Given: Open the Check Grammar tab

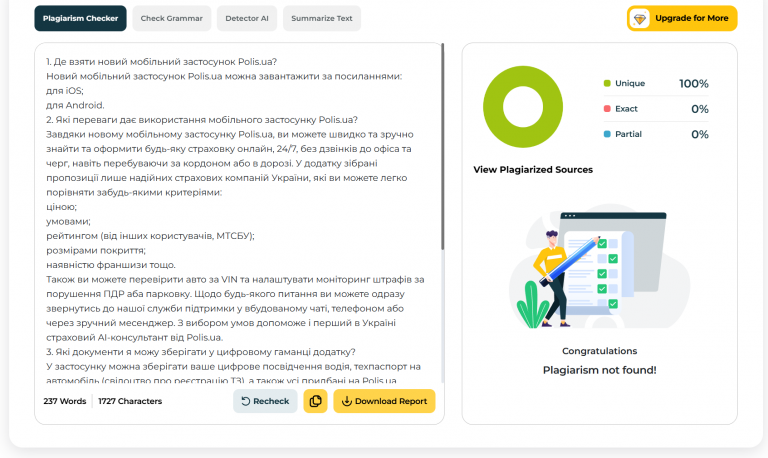Looking at the screenshot, I should (x=171, y=18).
